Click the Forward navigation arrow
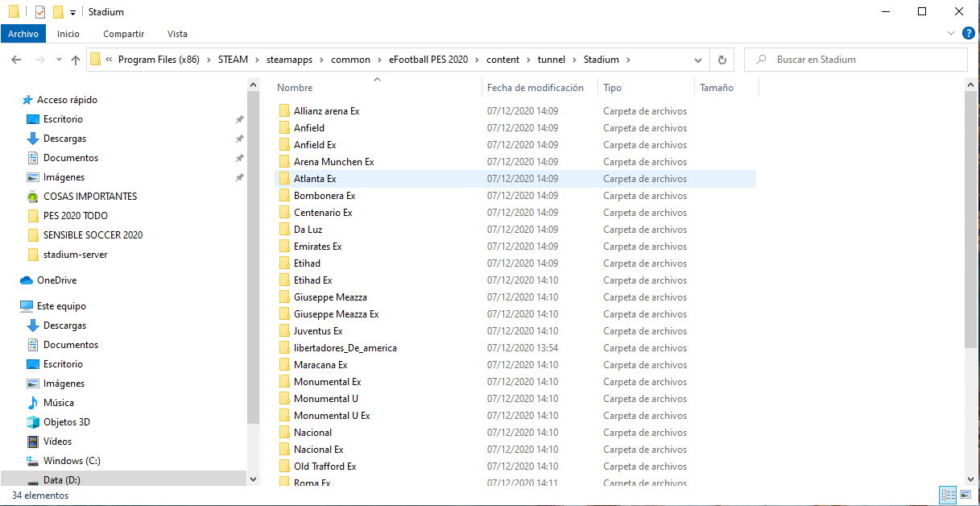Viewport: 980px width, 506px height. [39, 60]
